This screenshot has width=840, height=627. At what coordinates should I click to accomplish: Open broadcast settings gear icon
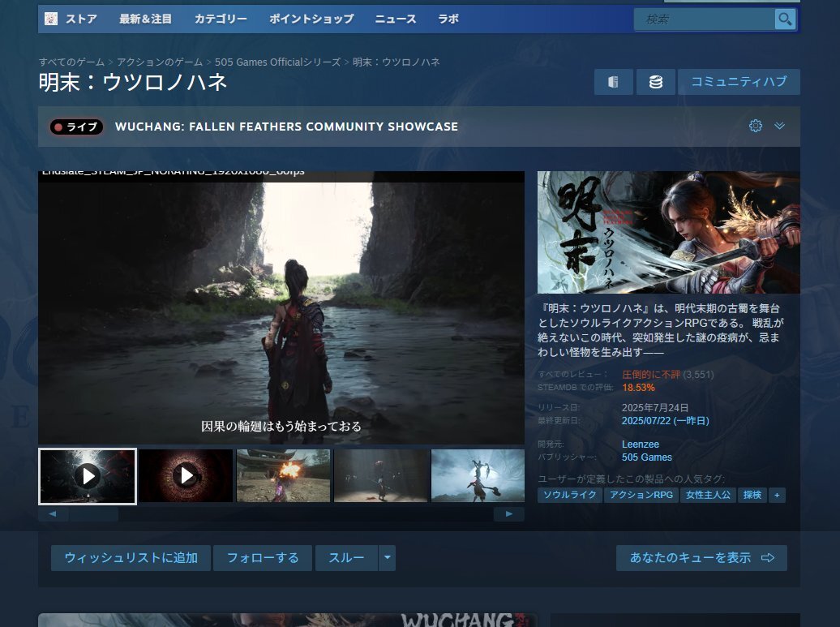(x=756, y=126)
